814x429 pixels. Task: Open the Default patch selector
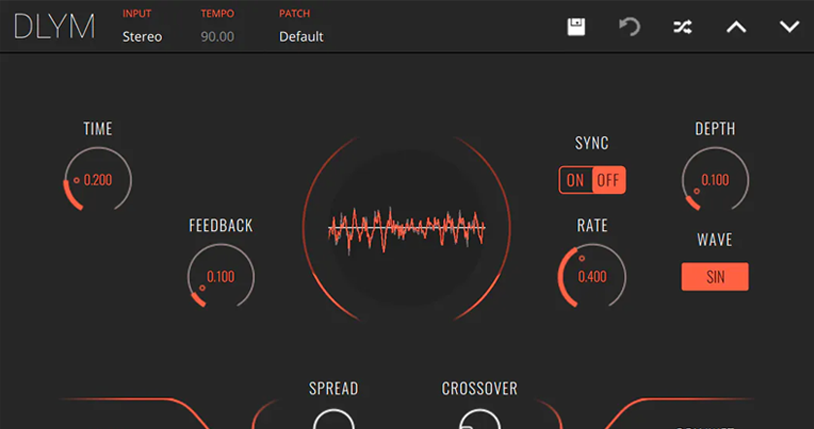click(301, 36)
